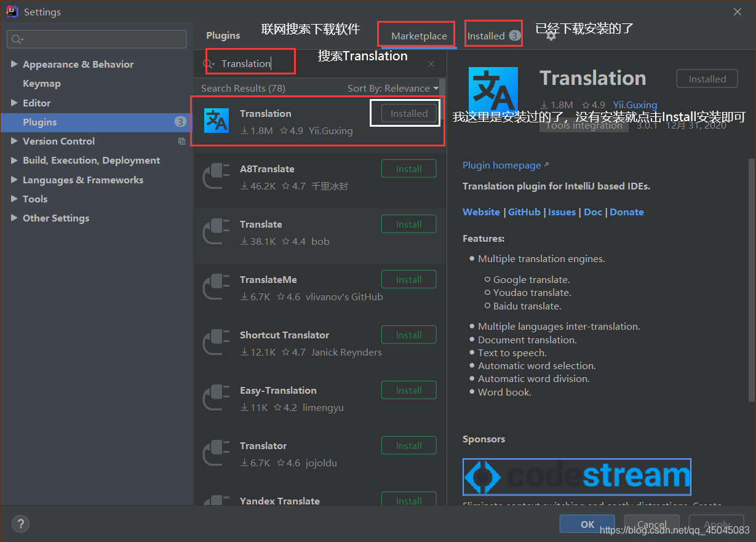The height and width of the screenshot is (542, 756).
Task: Open Plugin homepage link
Action: [506, 165]
